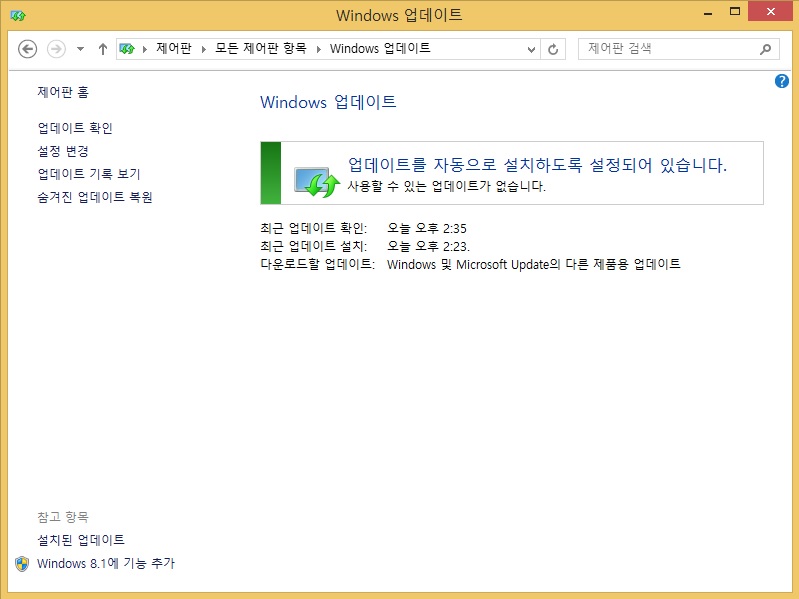Click the shield icon beside Windows 8.1 link
This screenshot has width=799, height=599.
22,564
